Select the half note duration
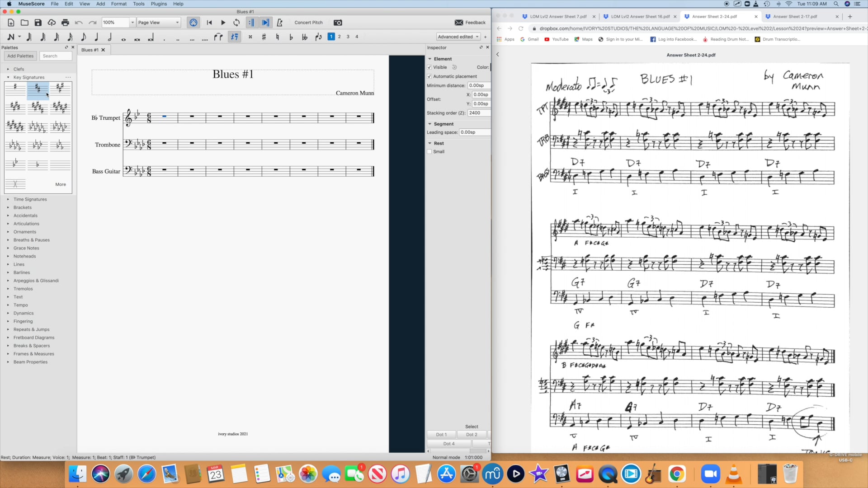The image size is (868, 488). click(110, 37)
